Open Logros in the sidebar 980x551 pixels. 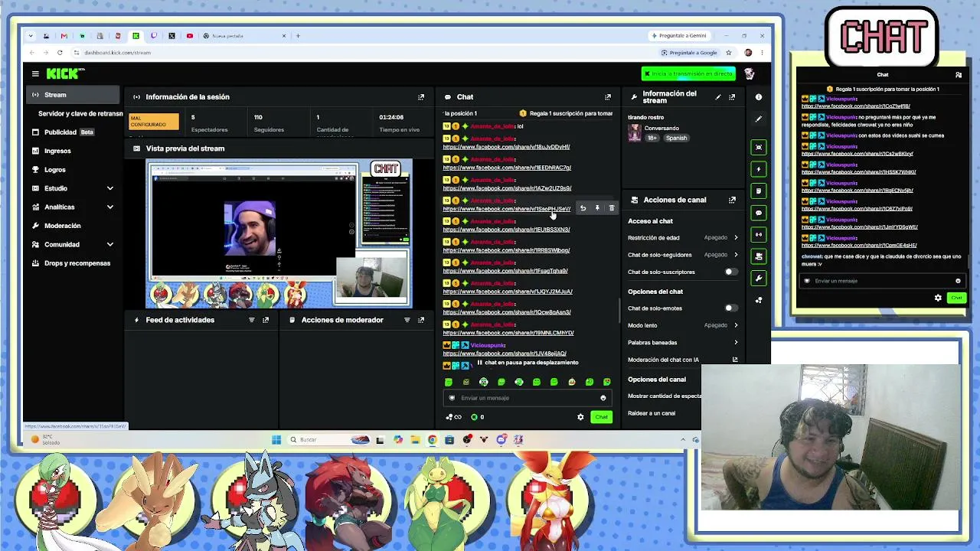click(x=73, y=170)
